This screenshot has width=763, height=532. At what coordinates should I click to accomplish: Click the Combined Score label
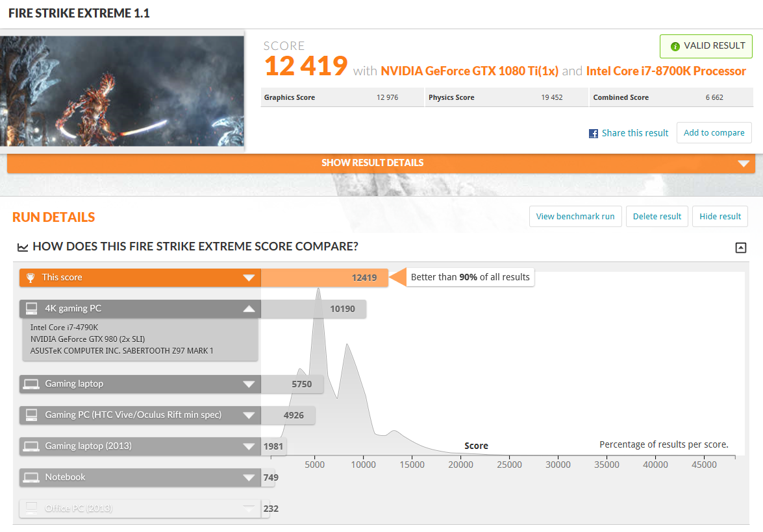click(621, 97)
